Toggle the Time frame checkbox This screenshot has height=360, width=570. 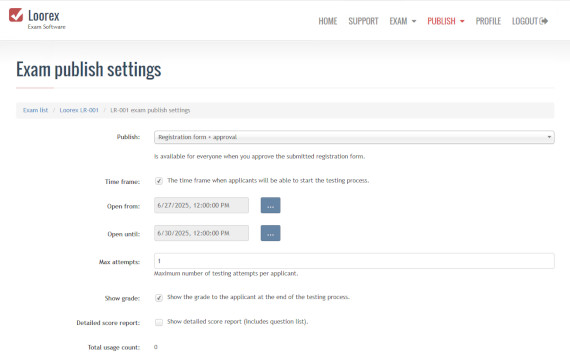(x=159, y=181)
